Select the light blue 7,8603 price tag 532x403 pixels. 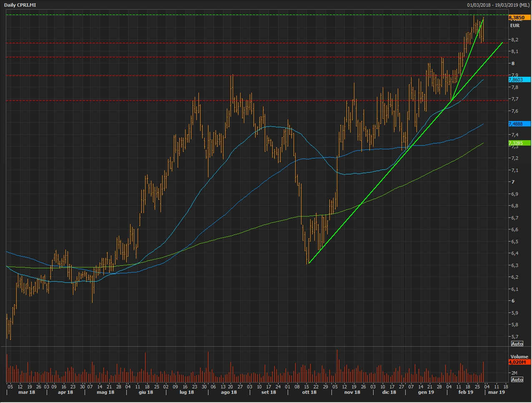(519, 80)
